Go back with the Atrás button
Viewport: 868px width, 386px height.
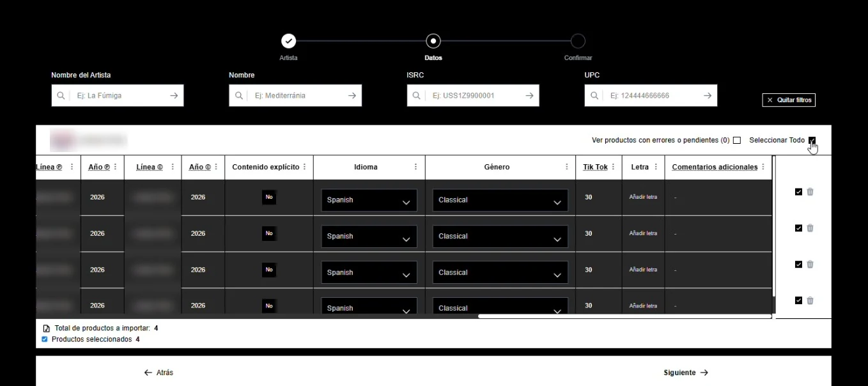pyautogui.click(x=159, y=373)
